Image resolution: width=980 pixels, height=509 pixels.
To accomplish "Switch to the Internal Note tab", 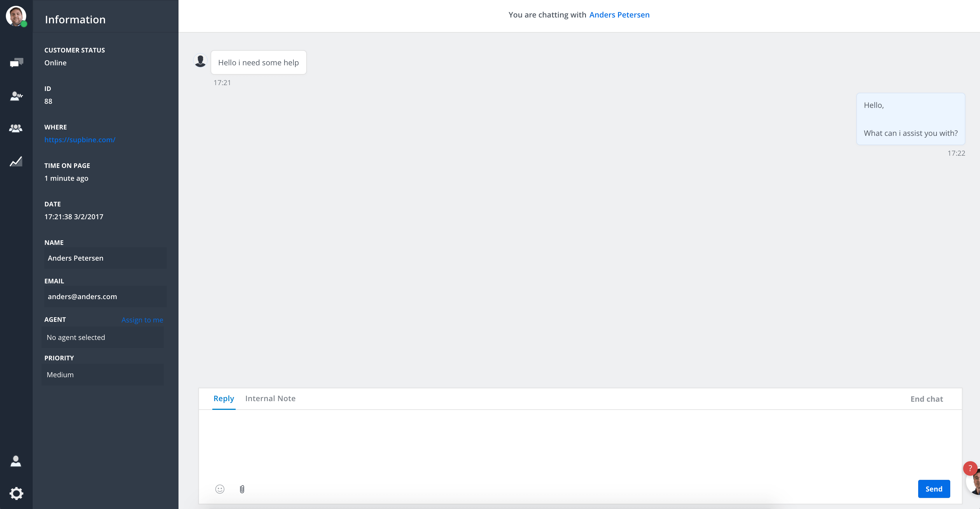I will pos(270,399).
